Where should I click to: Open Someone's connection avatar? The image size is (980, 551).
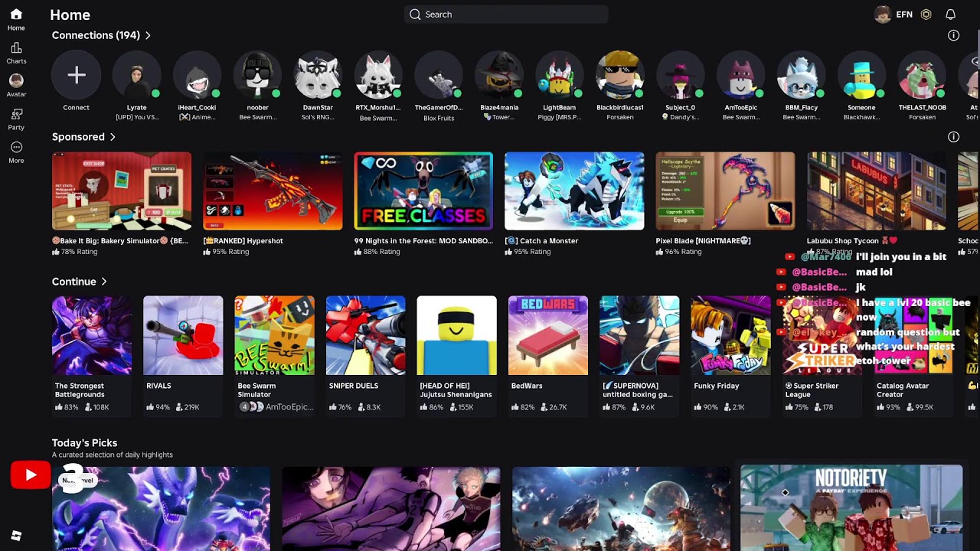tap(862, 75)
